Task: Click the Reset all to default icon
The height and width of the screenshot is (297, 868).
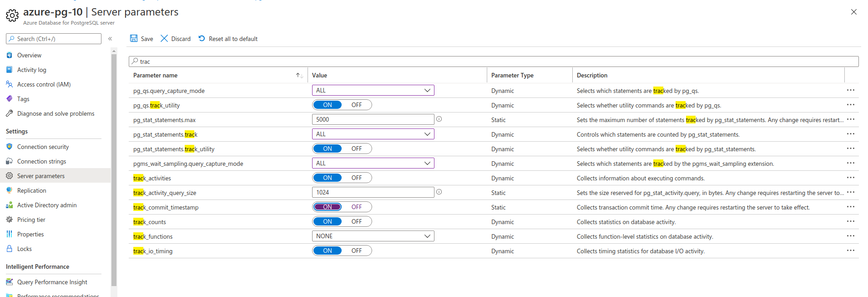Action: point(202,39)
